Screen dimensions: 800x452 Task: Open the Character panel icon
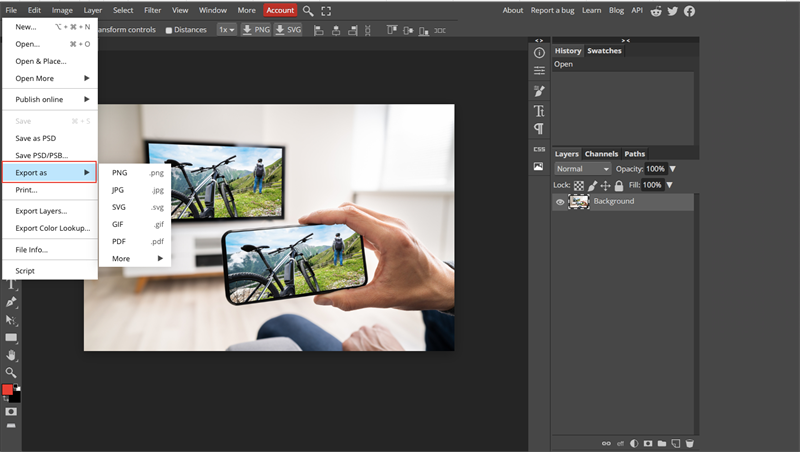(x=539, y=110)
